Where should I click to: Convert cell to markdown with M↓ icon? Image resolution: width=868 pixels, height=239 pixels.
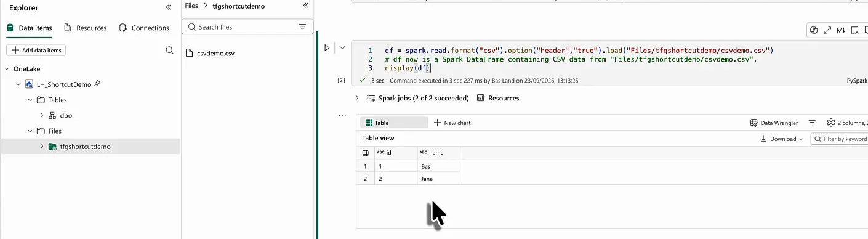tap(841, 30)
